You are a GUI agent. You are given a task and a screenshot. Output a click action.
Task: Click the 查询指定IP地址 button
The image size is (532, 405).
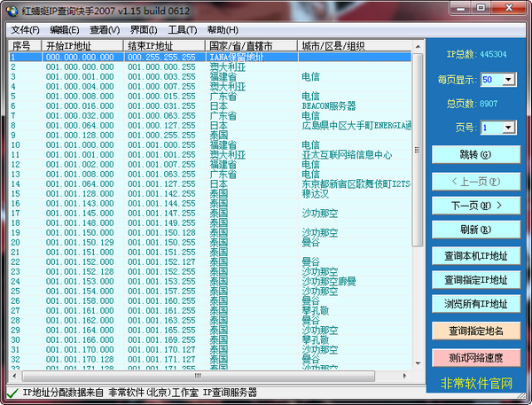point(475,280)
